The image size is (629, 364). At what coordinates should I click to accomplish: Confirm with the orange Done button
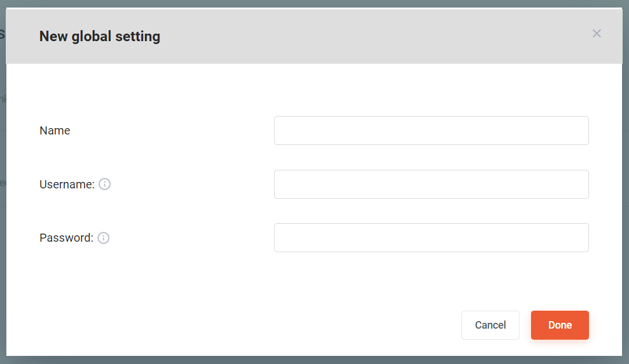[x=559, y=325]
